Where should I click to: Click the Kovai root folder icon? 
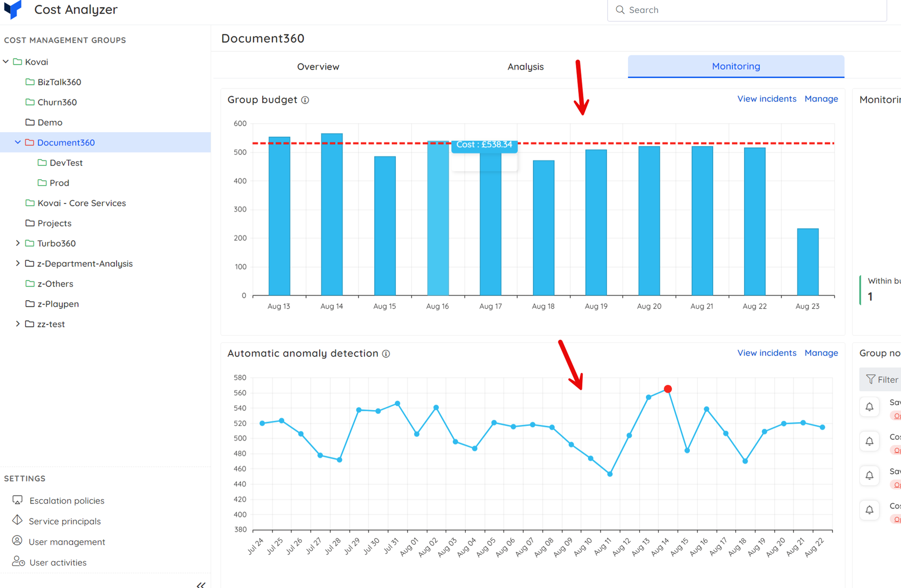(x=18, y=62)
